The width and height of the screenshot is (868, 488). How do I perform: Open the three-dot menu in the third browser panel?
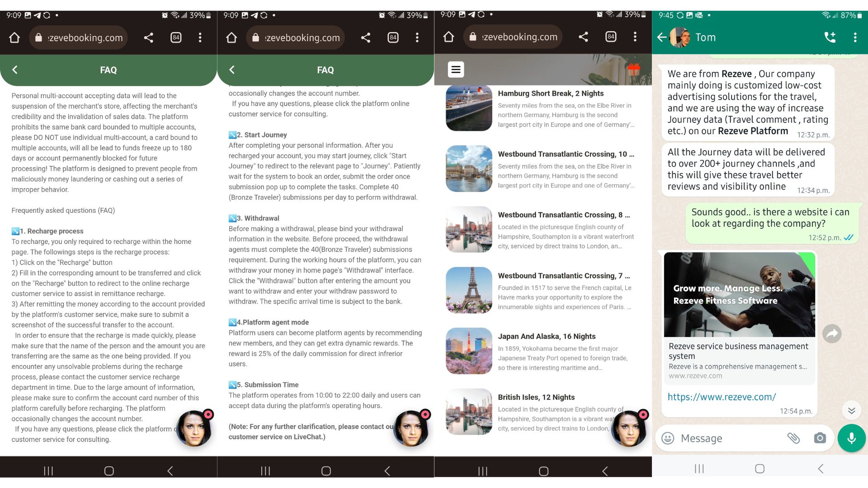click(635, 37)
